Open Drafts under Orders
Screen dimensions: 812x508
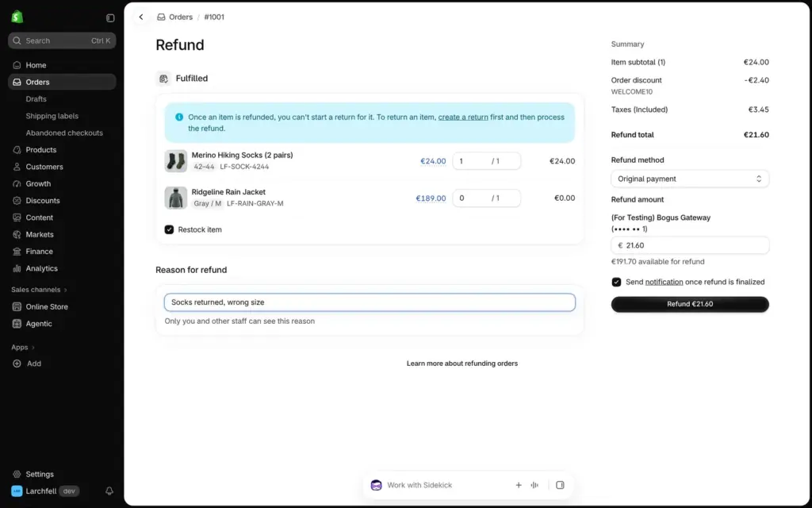tap(36, 99)
